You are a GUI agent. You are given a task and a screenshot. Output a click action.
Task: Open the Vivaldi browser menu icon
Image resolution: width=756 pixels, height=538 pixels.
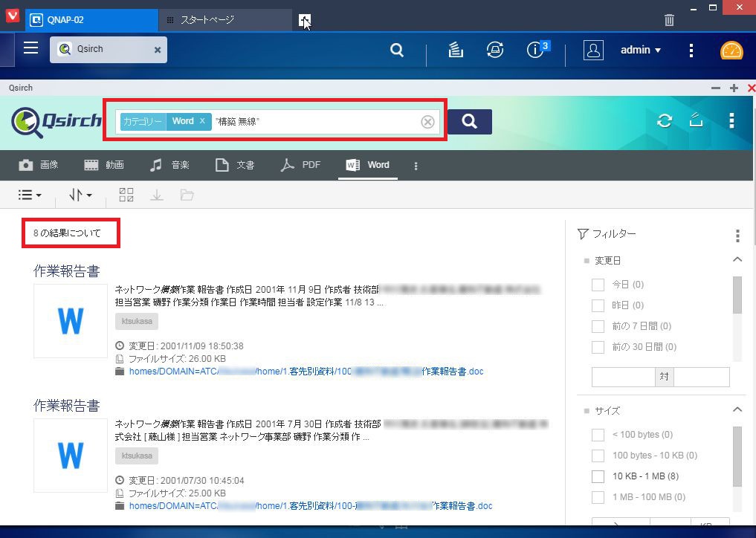[x=12, y=16]
